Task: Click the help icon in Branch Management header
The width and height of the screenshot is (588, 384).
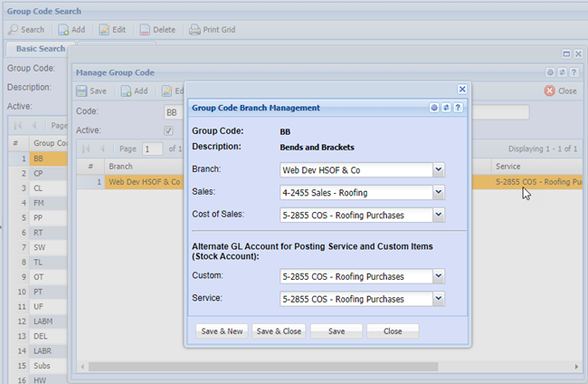Action: coord(459,108)
